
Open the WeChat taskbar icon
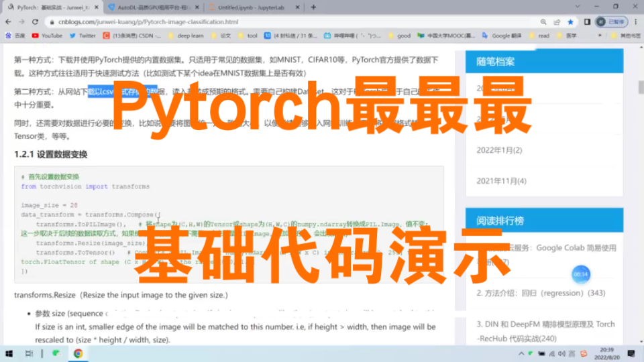tap(56, 353)
